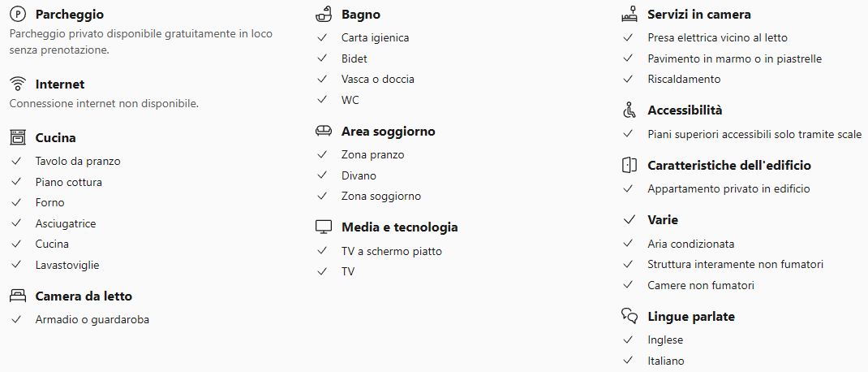Click the Lingue parlate speech bubbles icon

coord(630,317)
